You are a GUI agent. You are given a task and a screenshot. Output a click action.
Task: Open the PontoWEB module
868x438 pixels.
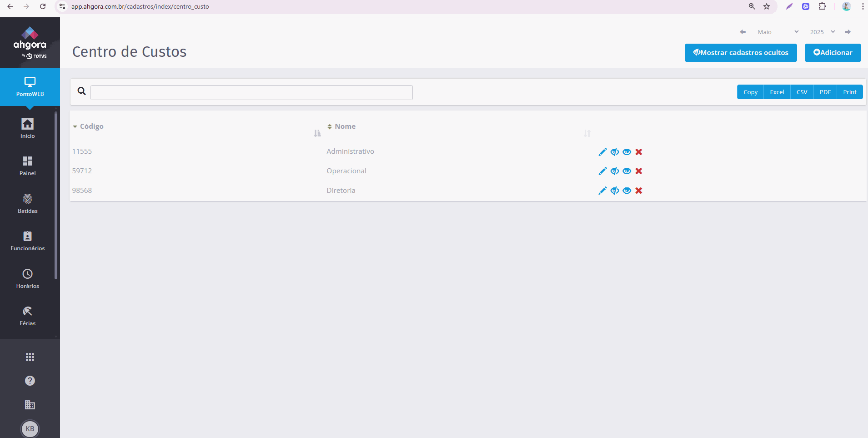[30, 87]
